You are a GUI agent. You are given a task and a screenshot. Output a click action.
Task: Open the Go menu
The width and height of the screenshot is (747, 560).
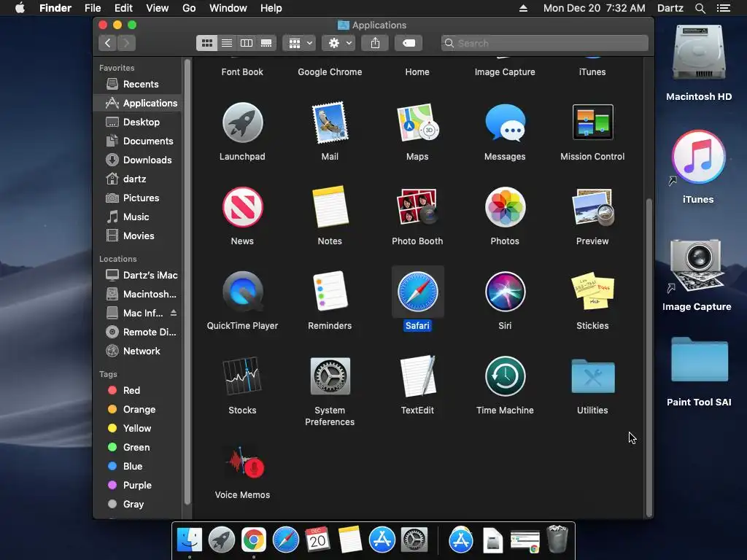pos(189,8)
